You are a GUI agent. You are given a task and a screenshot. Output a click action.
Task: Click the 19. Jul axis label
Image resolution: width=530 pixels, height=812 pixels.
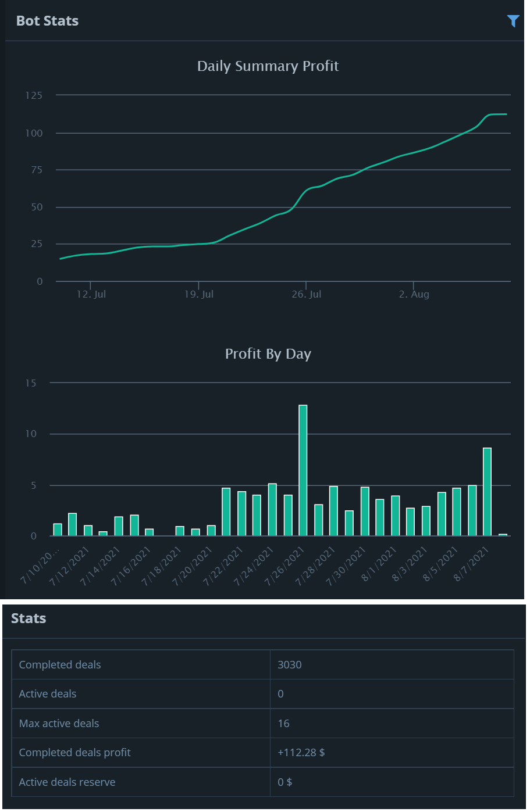[x=199, y=294]
